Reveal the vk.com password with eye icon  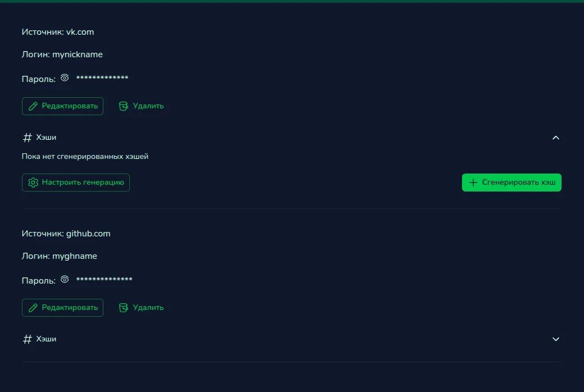[65, 78]
